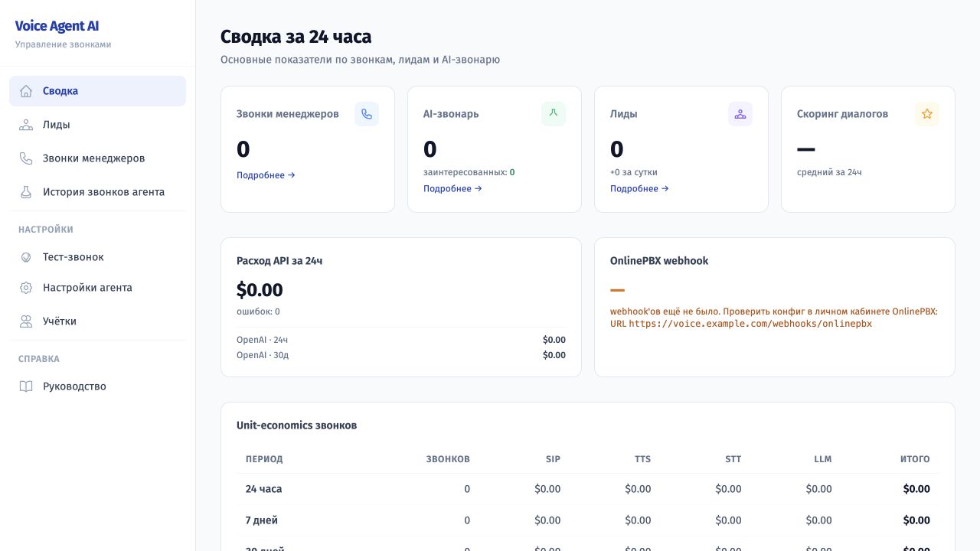
Task: Open the Руководство help page
Action: pyautogui.click(x=97, y=386)
